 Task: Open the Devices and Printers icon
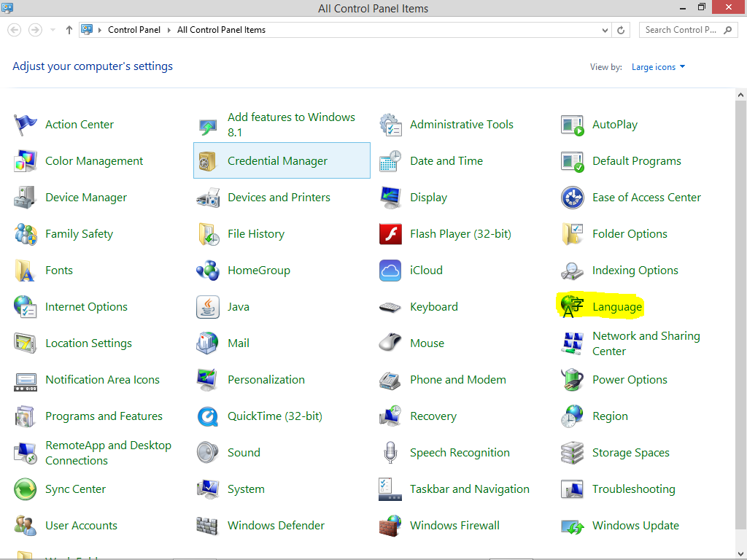(x=208, y=198)
